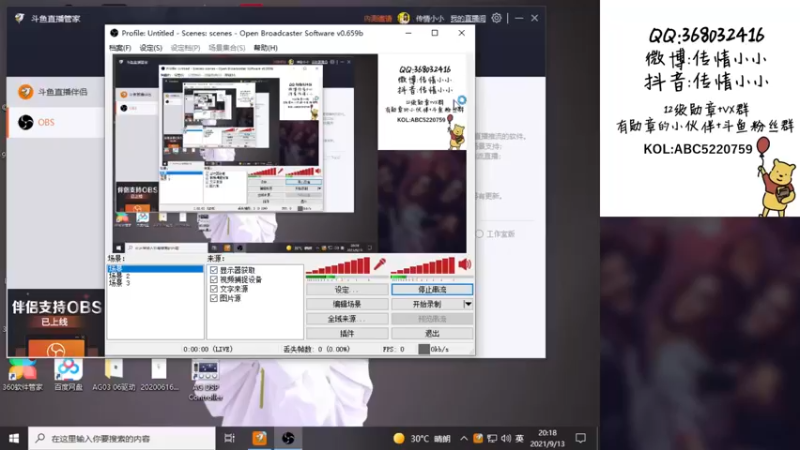Open the Windows Start menu
The width and height of the screenshot is (800, 450).
pos(14,438)
